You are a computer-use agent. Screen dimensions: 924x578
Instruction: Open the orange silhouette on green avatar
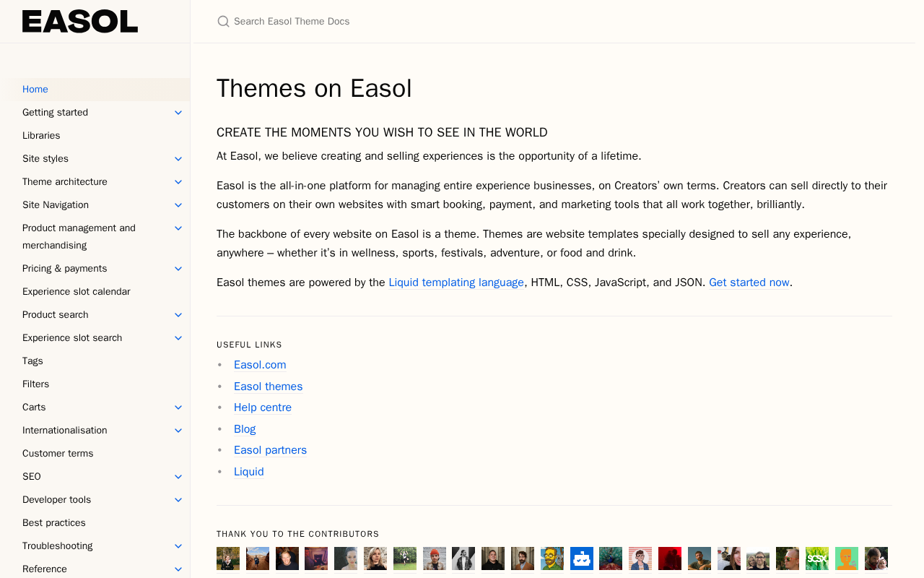(847, 558)
